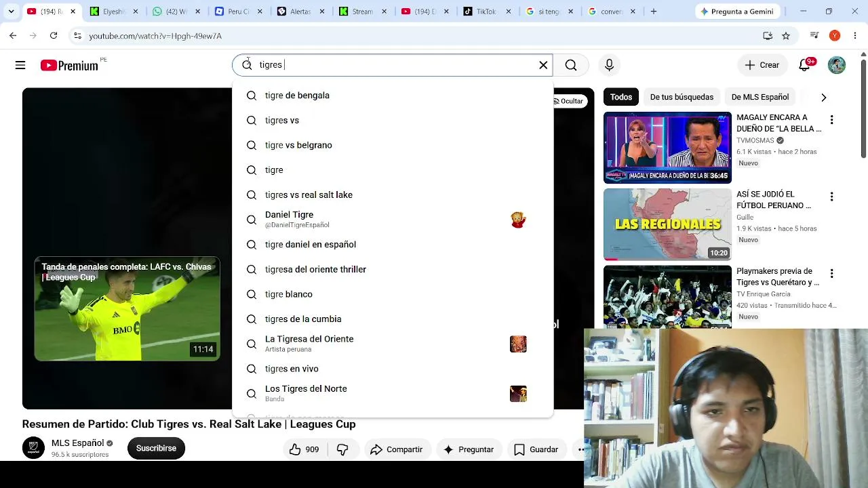View site information icon in address bar
868x488 pixels.
click(x=77, y=36)
